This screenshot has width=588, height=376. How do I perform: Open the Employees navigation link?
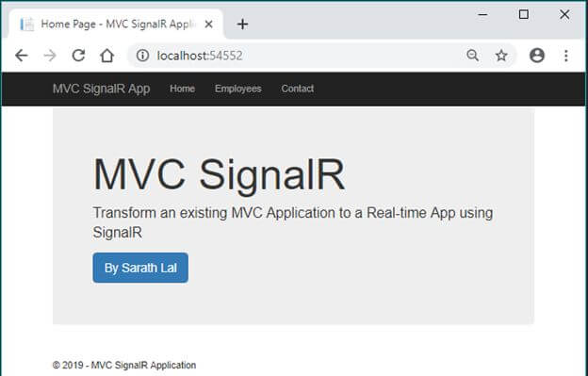pos(238,89)
